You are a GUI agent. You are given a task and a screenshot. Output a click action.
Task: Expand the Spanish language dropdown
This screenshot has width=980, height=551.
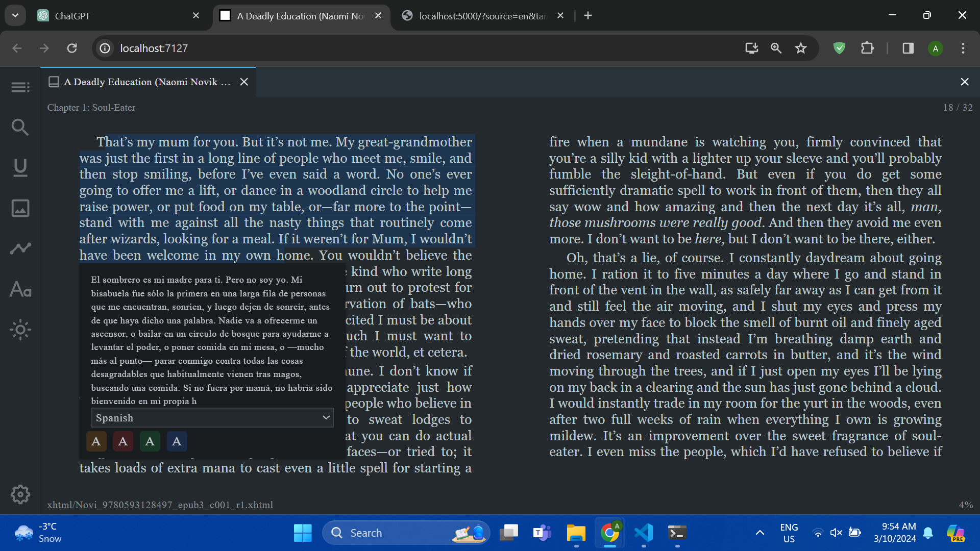[x=212, y=418]
